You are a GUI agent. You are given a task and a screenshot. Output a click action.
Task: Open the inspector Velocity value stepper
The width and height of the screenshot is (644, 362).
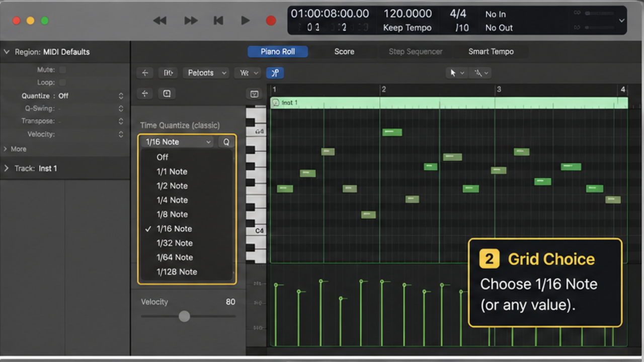(121, 134)
